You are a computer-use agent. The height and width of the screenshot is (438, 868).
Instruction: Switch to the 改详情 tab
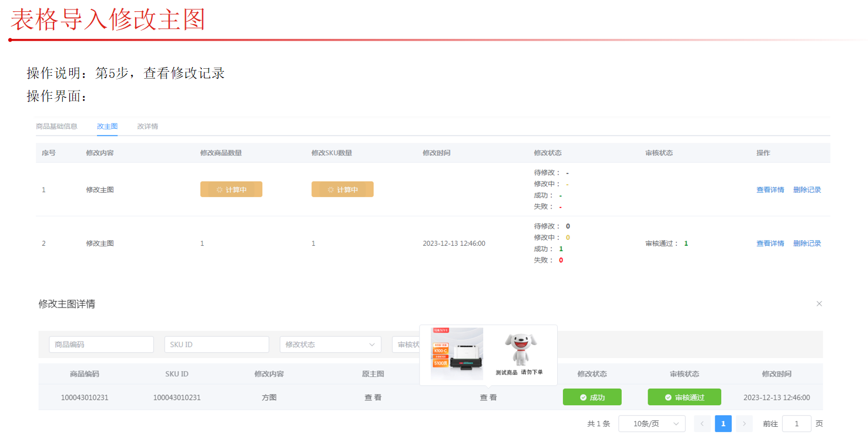tap(148, 126)
